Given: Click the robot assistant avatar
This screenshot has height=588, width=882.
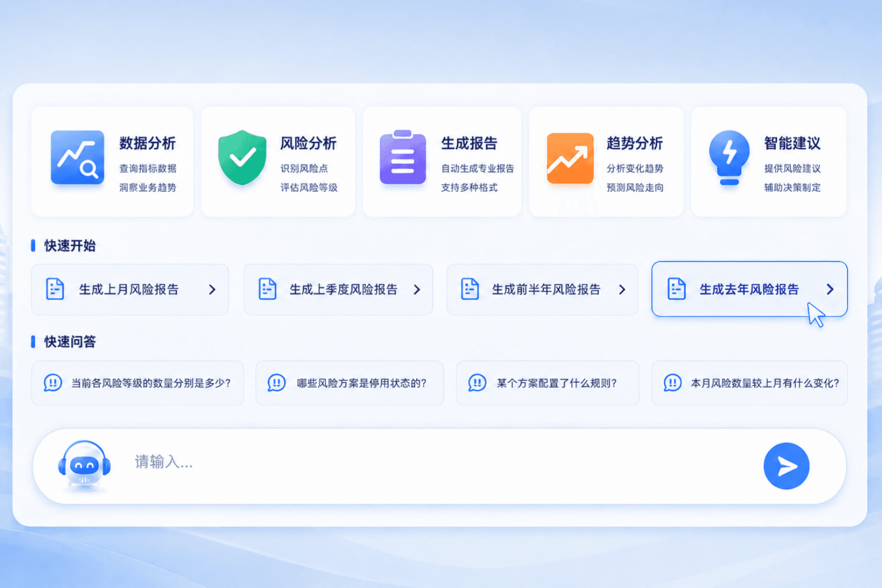Looking at the screenshot, I should [x=84, y=466].
